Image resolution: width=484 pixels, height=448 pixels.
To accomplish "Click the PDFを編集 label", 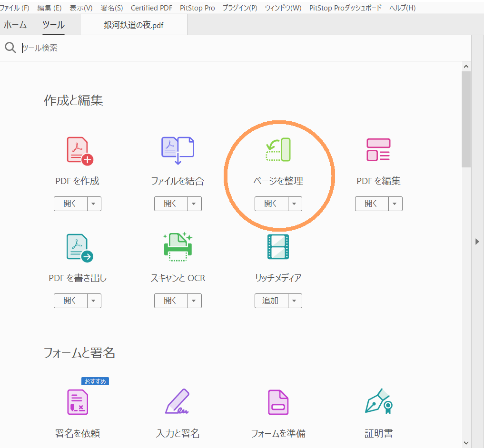I will pos(379,181).
